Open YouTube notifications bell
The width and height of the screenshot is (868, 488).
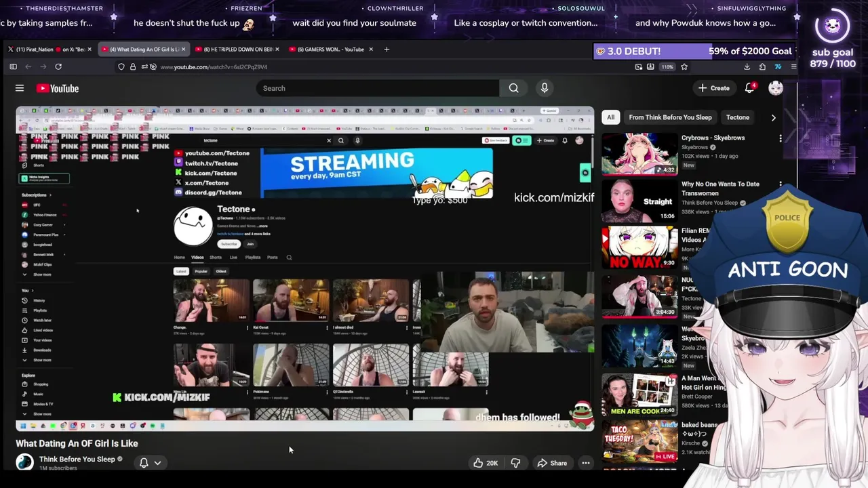point(750,88)
